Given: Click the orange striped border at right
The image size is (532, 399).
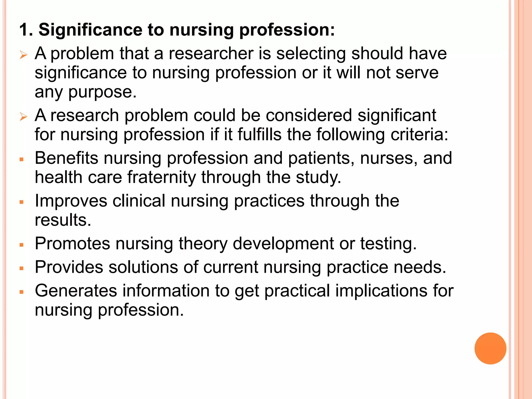Looking at the screenshot, I should pos(520,199).
